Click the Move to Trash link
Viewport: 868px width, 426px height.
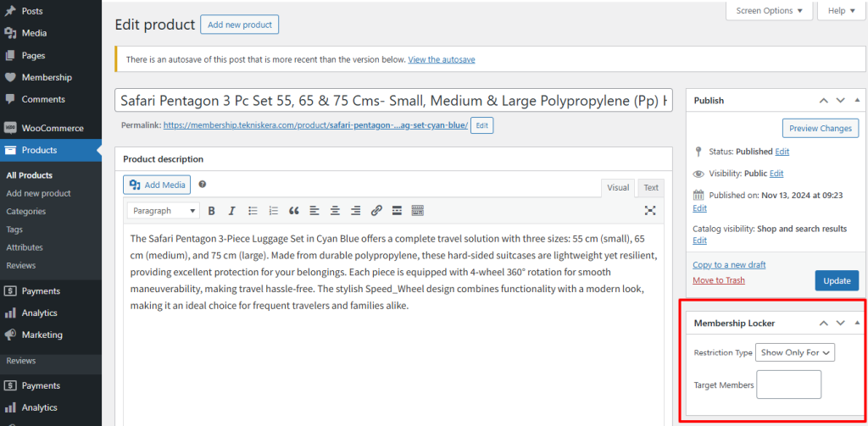click(x=718, y=280)
